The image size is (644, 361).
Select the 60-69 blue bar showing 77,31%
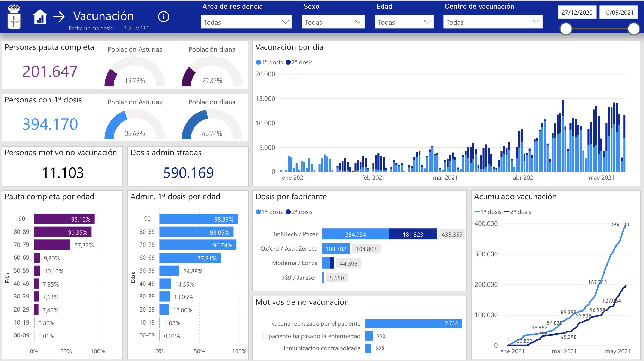[190, 258]
